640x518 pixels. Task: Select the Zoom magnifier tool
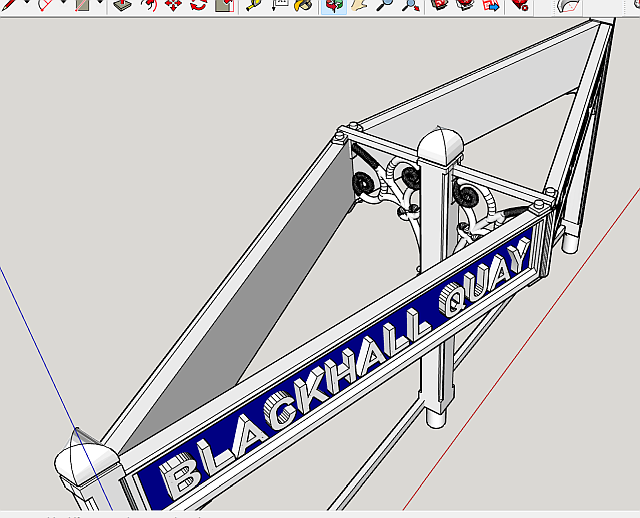(385, 5)
